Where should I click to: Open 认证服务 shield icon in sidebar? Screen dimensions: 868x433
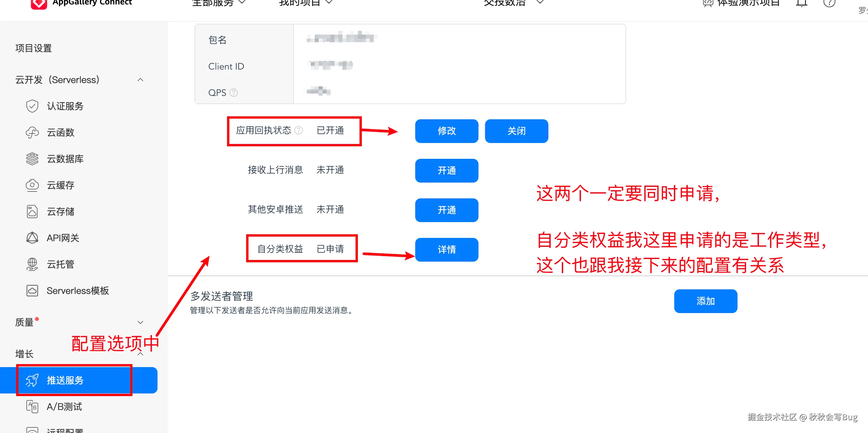click(32, 106)
